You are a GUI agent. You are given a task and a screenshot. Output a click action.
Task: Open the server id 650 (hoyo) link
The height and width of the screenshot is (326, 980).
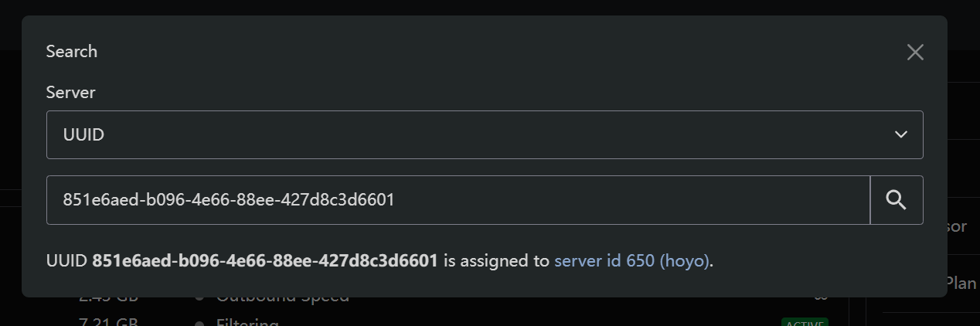tap(631, 261)
